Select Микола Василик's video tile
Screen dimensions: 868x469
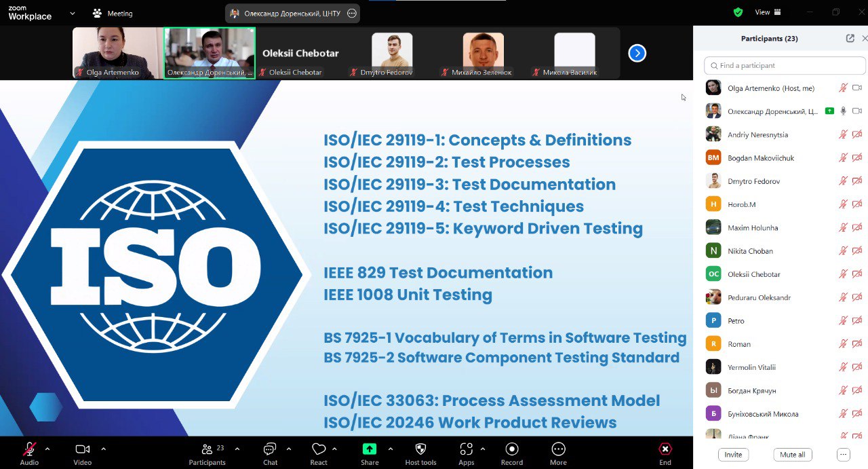click(x=574, y=53)
